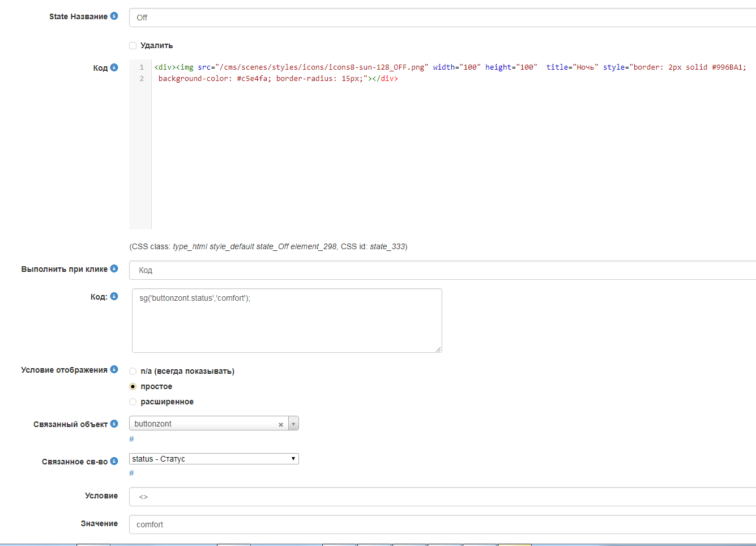Open the Выполнить при клике action dropdown
This screenshot has height=546, width=756.
point(442,270)
